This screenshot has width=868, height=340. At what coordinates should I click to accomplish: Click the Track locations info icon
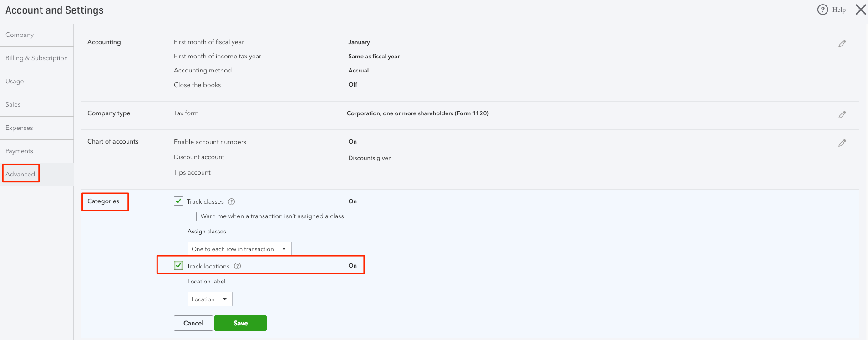click(237, 266)
